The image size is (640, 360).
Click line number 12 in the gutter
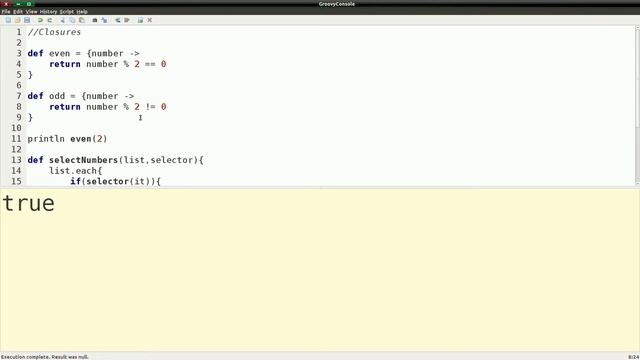click(16, 149)
